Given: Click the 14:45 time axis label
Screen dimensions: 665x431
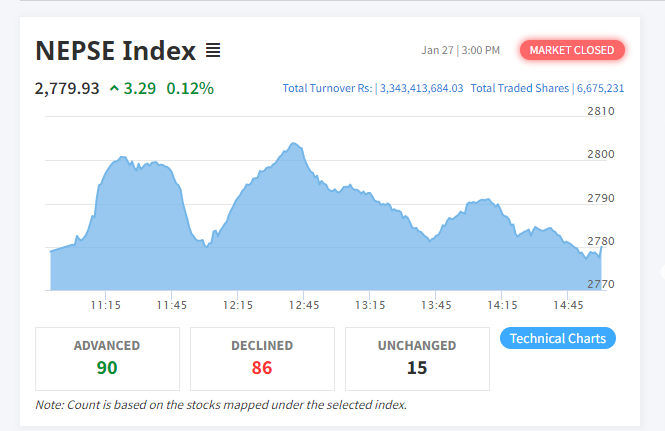Looking at the screenshot, I should tap(568, 305).
